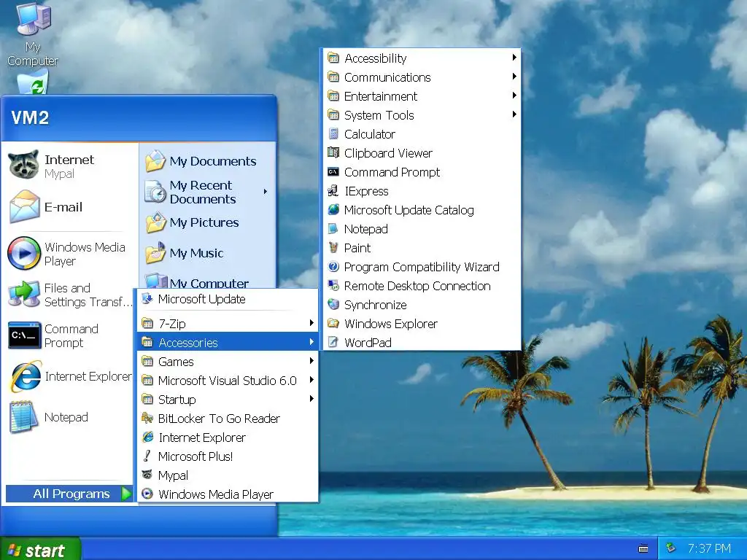Open My Pictures folder
747x560 pixels.
click(x=207, y=222)
